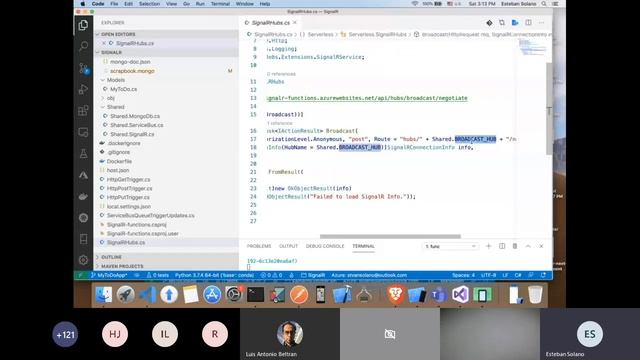
Task: Open the File menu
Action: coord(114,4)
